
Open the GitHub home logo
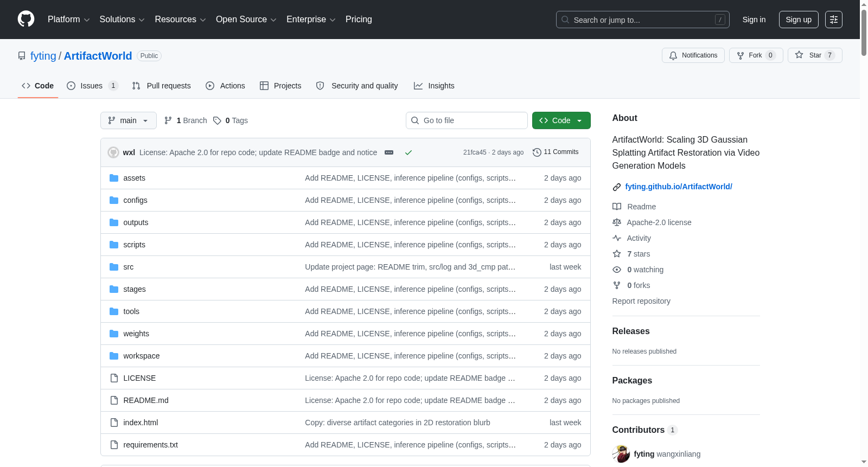(x=26, y=19)
